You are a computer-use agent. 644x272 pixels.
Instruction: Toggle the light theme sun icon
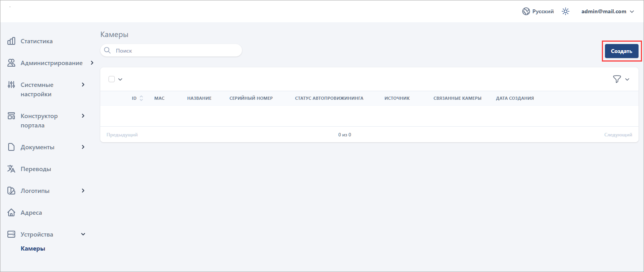[565, 11]
